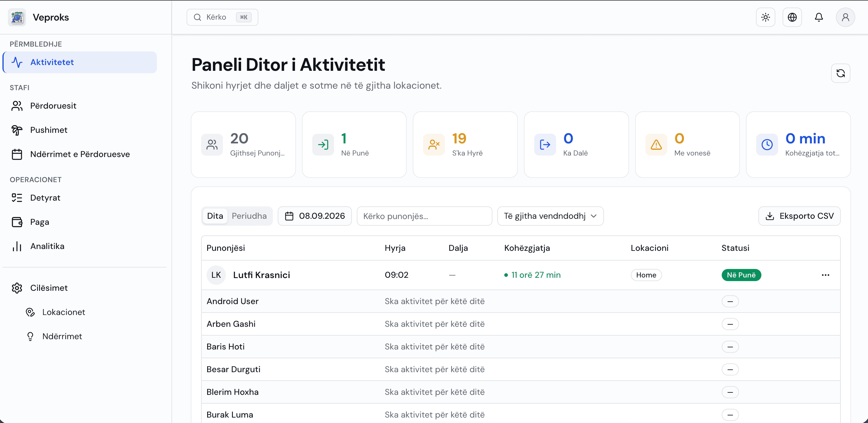This screenshot has width=868, height=423.
Task: Click the Me vonesë warning triangle icon
Action: pyautogui.click(x=656, y=145)
